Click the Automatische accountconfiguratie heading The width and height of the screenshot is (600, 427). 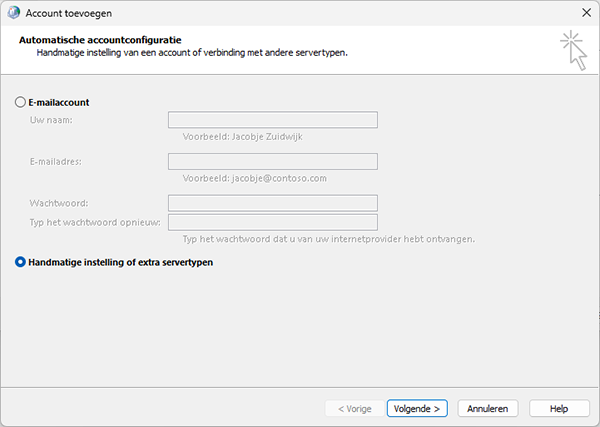click(100, 40)
